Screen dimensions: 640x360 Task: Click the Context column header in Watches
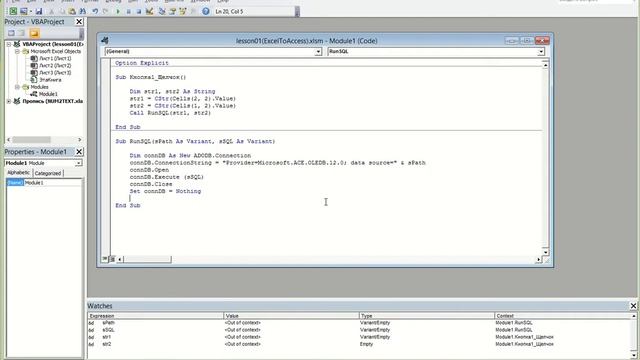pyautogui.click(x=563, y=316)
